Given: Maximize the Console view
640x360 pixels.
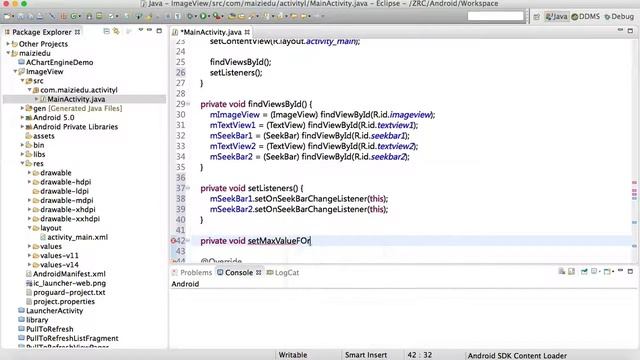Looking at the screenshot, I should [630, 271].
